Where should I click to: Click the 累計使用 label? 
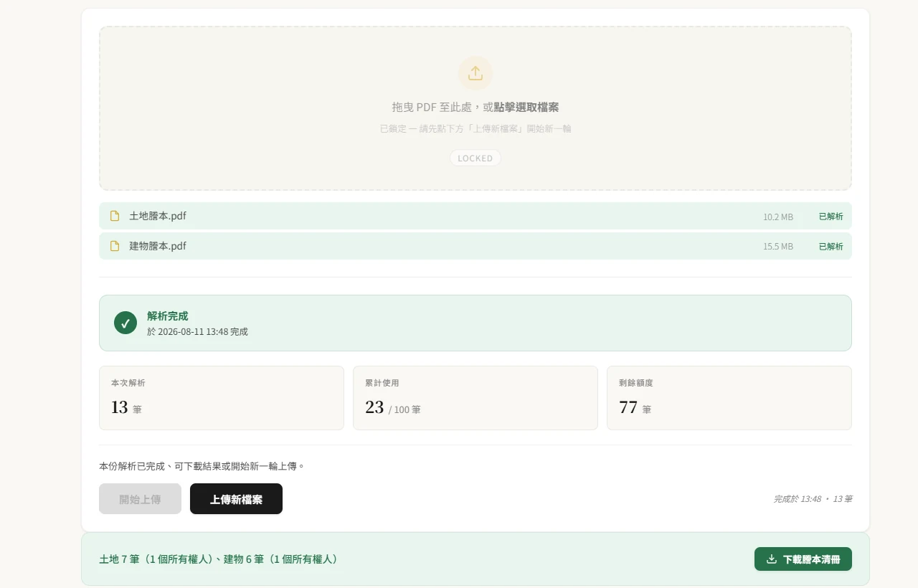click(382, 383)
